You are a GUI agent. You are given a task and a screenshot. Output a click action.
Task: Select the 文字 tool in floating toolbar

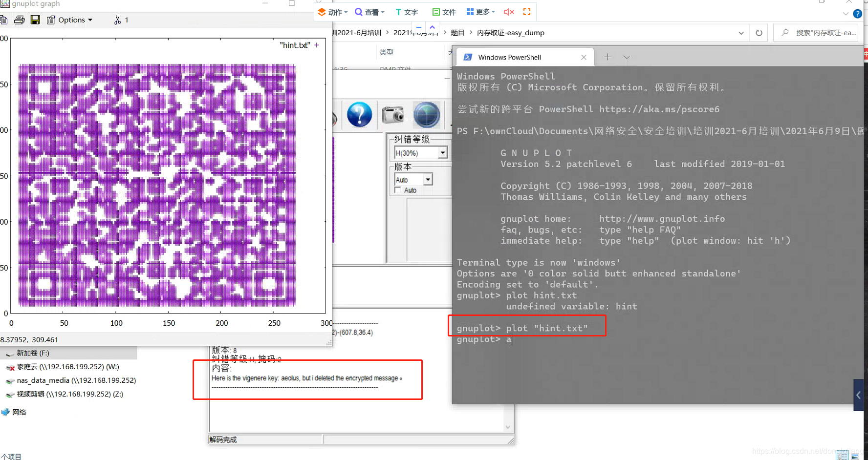pyautogui.click(x=407, y=12)
